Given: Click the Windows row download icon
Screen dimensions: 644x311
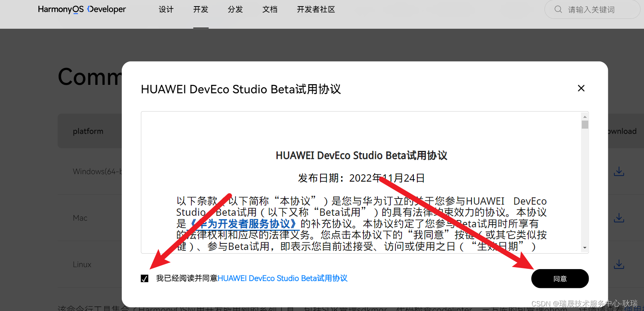Looking at the screenshot, I should coord(619,171).
